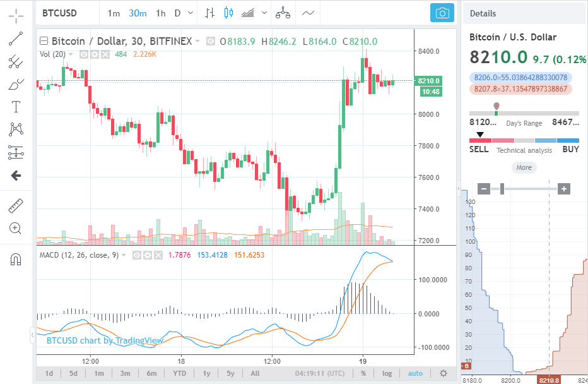This screenshot has width=588, height=384.
Task: Toggle the log scale option
Action: (x=387, y=373)
